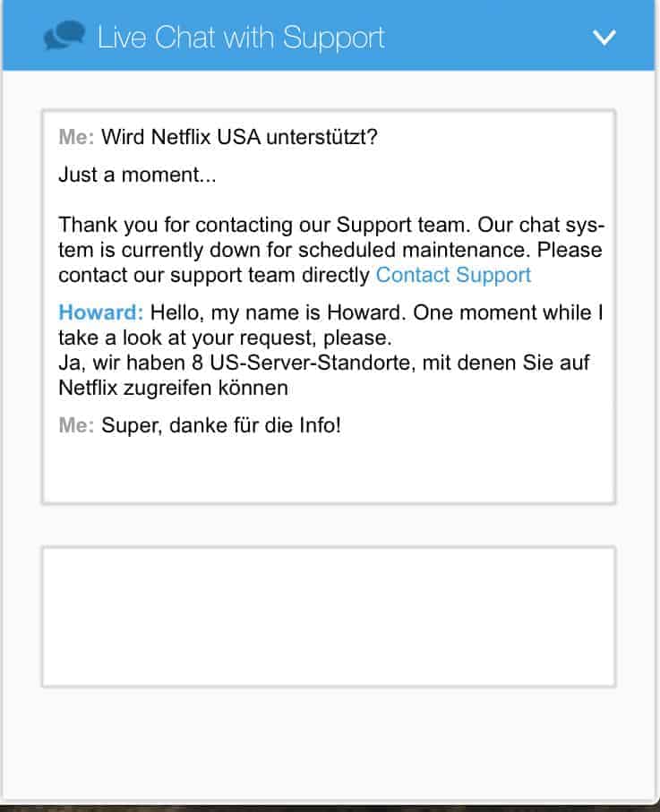The height and width of the screenshot is (812, 660).
Task: Select the 8 US-Server-Standorte reply line
Action: 324,363
